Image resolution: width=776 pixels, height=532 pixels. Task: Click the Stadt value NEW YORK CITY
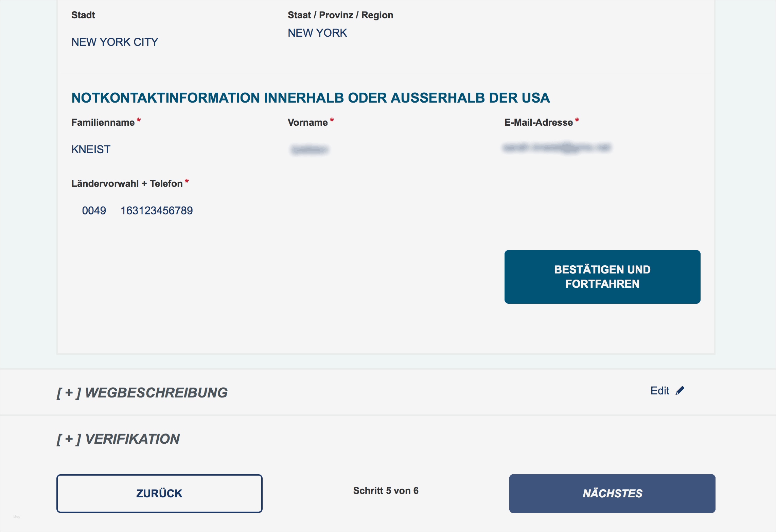click(x=115, y=42)
